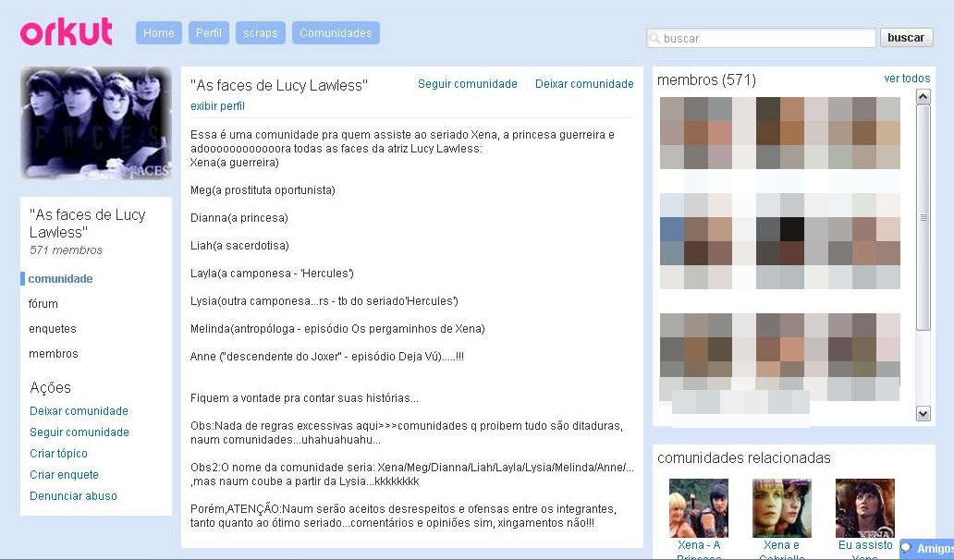Open the Amigos chat button
The width and height of the screenshot is (954, 560).
click(927, 548)
